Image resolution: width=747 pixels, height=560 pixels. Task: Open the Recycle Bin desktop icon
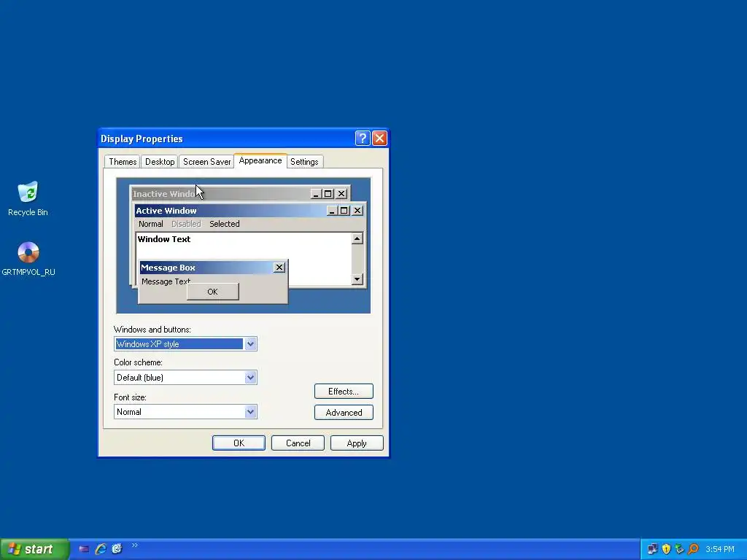(28, 198)
